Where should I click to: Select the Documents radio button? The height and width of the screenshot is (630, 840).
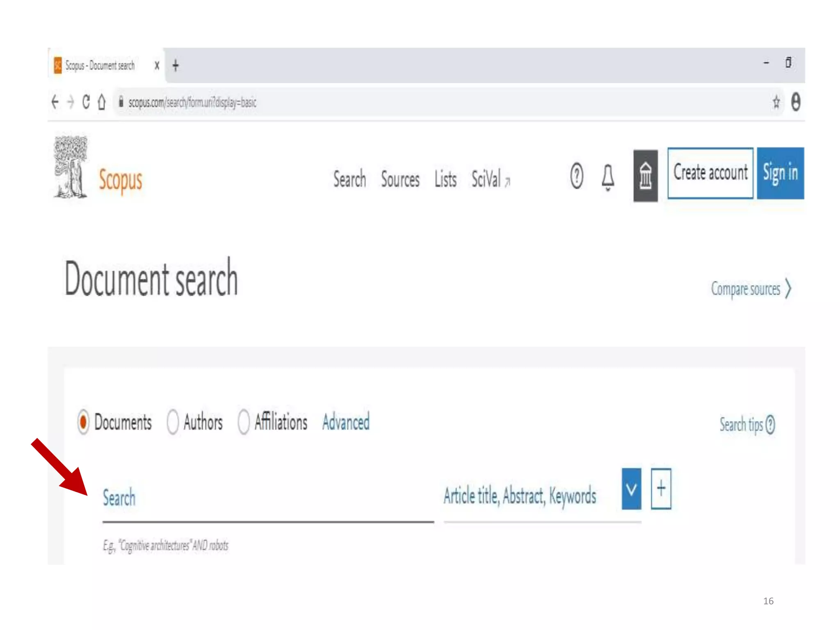pyautogui.click(x=83, y=422)
